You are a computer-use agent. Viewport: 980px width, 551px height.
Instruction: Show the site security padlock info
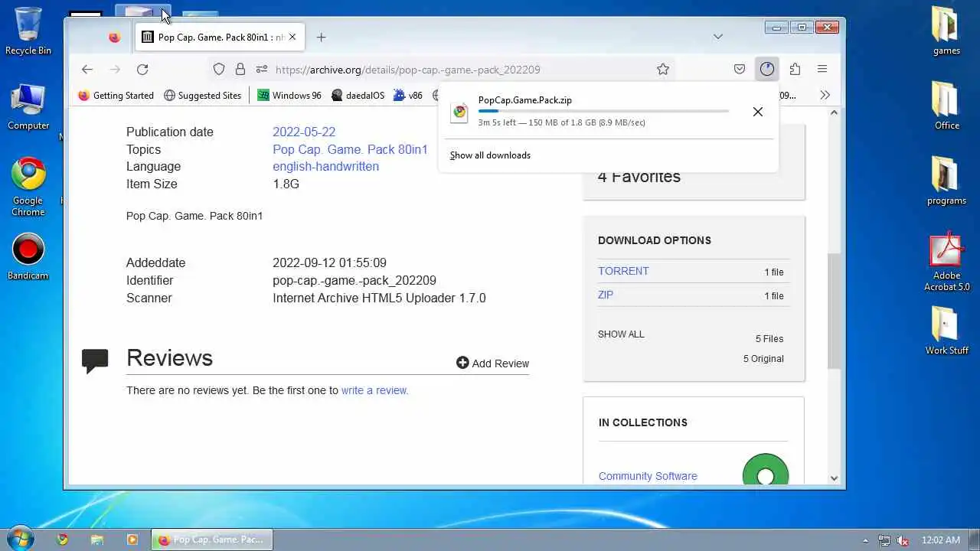(x=240, y=70)
